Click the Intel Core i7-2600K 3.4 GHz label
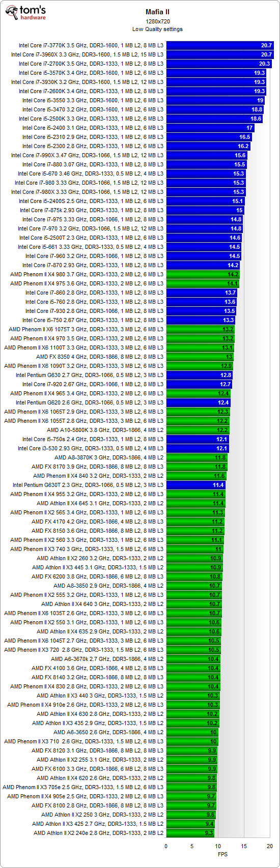 click(x=91, y=91)
